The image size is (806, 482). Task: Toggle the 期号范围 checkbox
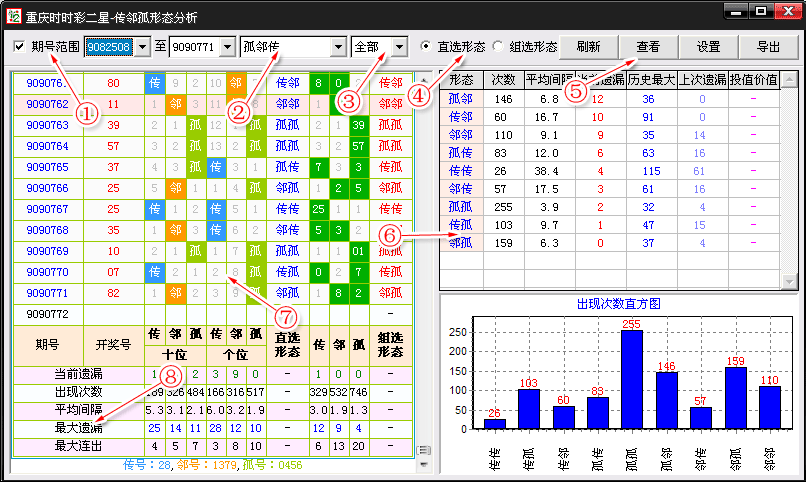pyautogui.click(x=20, y=47)
